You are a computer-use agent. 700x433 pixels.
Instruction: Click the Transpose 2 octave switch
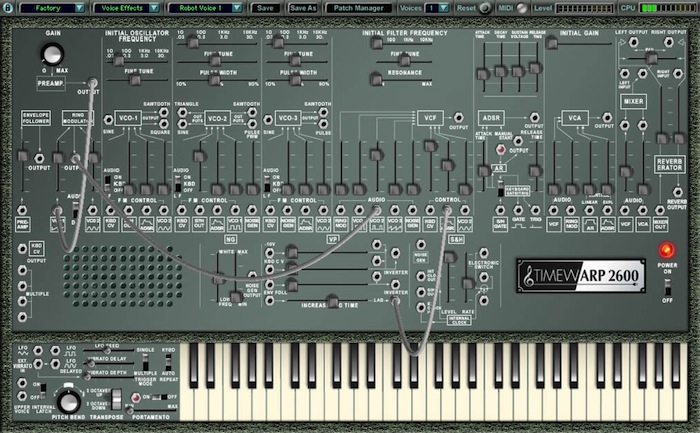pos(116,399)
